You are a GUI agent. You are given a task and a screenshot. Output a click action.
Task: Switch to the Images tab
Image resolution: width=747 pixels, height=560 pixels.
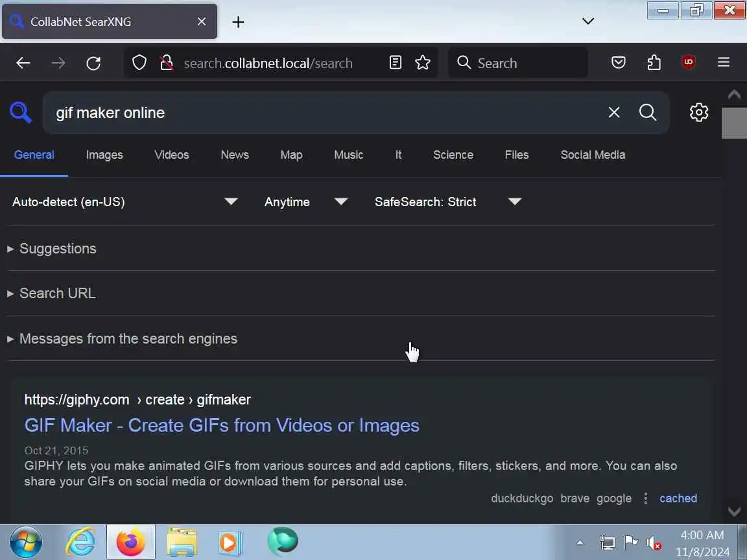[104, 155]
